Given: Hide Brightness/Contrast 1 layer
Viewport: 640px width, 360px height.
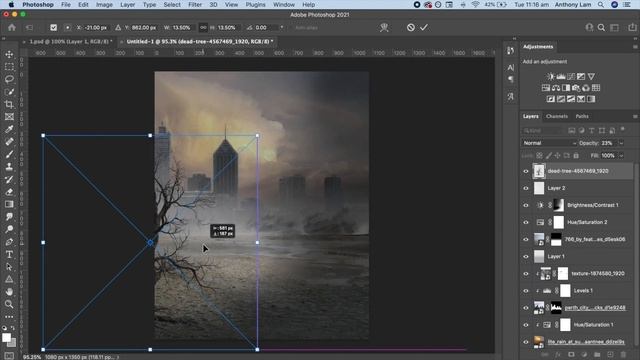Looking at the screenshot, I should 526,206.
